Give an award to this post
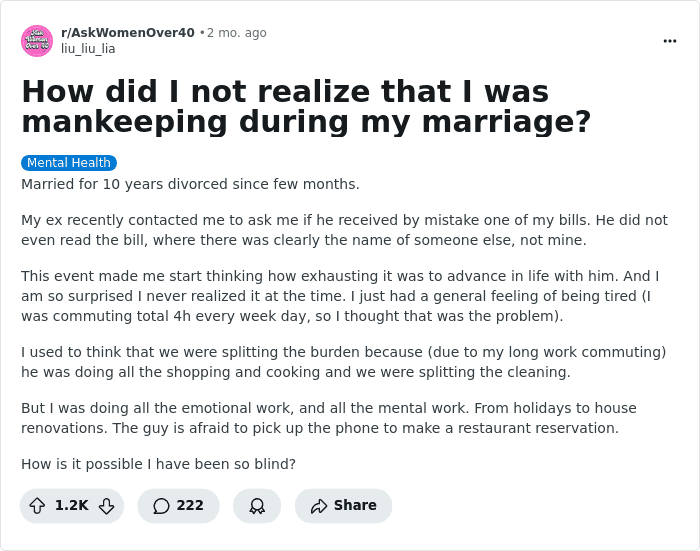 click(x=257, y=506)
